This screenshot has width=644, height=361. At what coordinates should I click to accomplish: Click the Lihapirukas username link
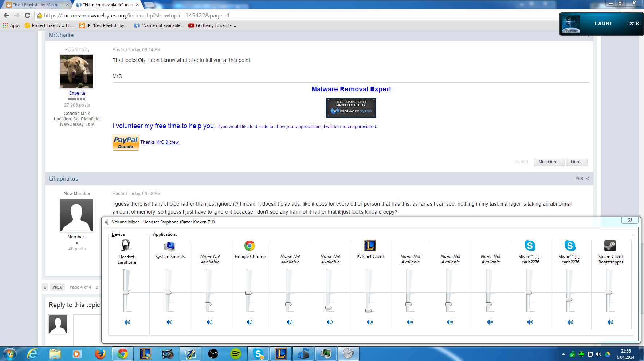tap(64, 179)
